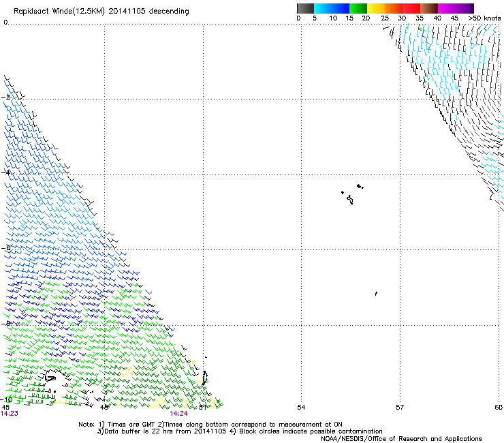The height and width of the screenshot is (443, 504).
Task: Click the gray 0-5 knots color swatch
Action: click(305, 8)
